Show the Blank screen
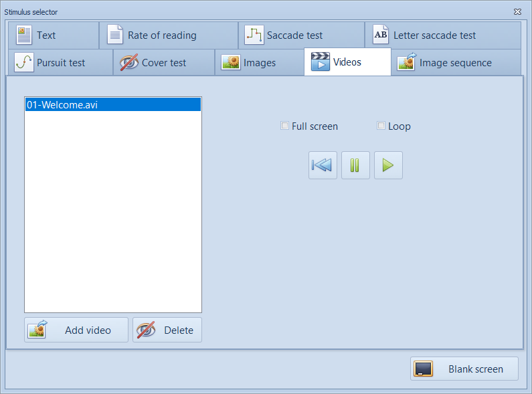Screen dimensions: 532x394 464,369
